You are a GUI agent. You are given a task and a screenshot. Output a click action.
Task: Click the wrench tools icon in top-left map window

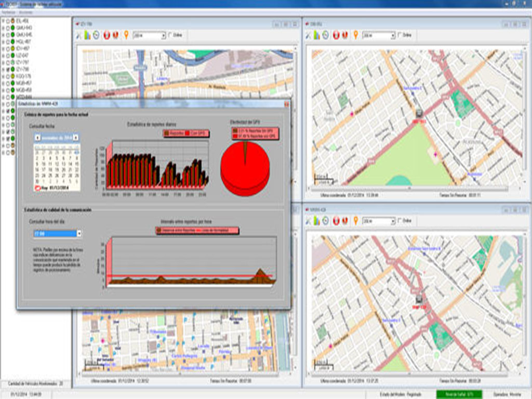click(x=79, y=35)
